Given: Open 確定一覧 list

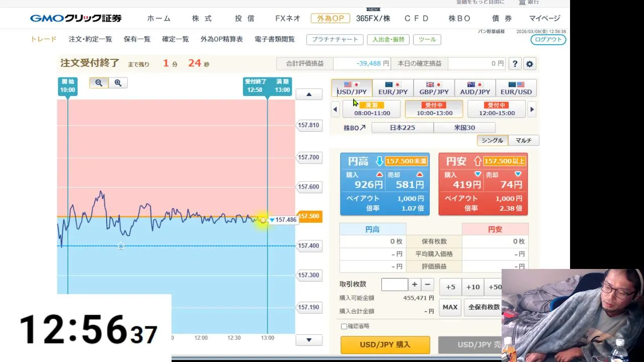Looking at the screenshot, I should tap(175, 39).
